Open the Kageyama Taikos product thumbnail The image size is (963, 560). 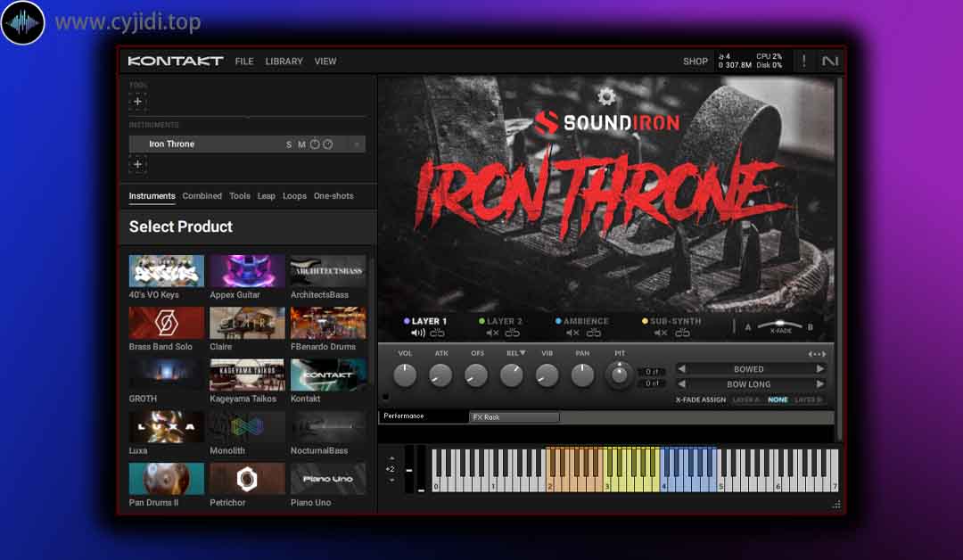247,375
